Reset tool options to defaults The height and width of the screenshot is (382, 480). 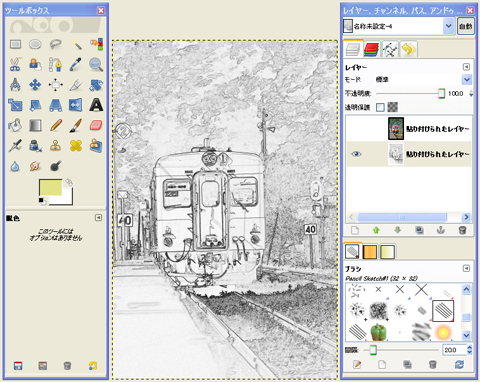coord(93,366)
